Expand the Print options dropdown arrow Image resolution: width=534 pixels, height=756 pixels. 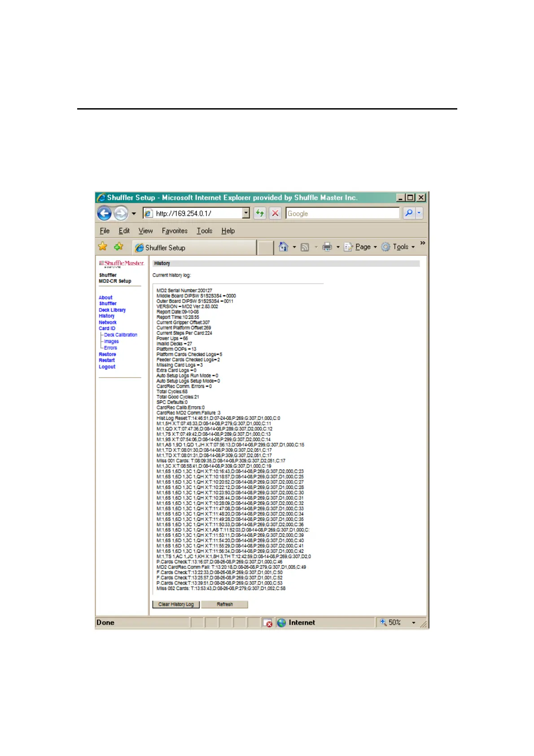pos(338,247)
